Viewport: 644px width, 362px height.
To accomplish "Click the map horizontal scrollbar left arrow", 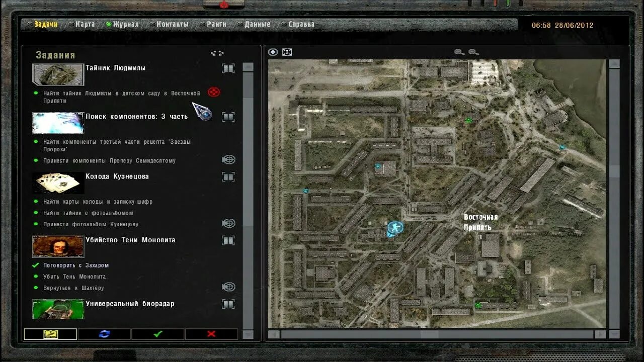I will click(274, 334).
